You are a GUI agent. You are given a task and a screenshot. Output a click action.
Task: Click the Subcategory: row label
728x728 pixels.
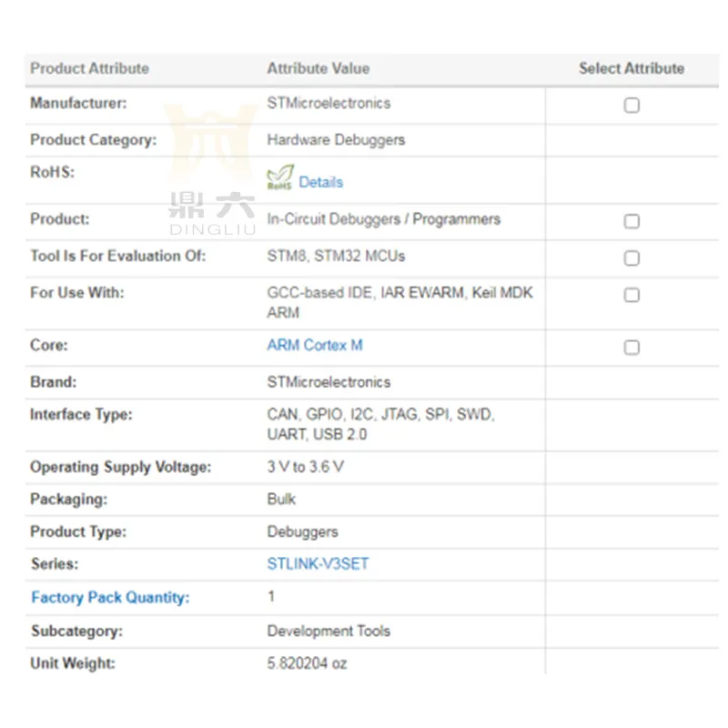pyautogui.click(x=77, y=631)
